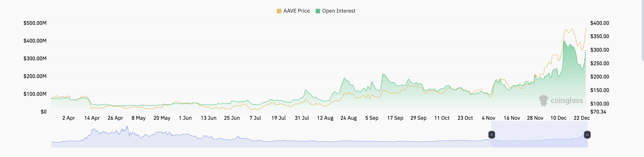Click the $400.00 price axis label
Viewport: 644px width, 157px height.
tap(600, 23)
